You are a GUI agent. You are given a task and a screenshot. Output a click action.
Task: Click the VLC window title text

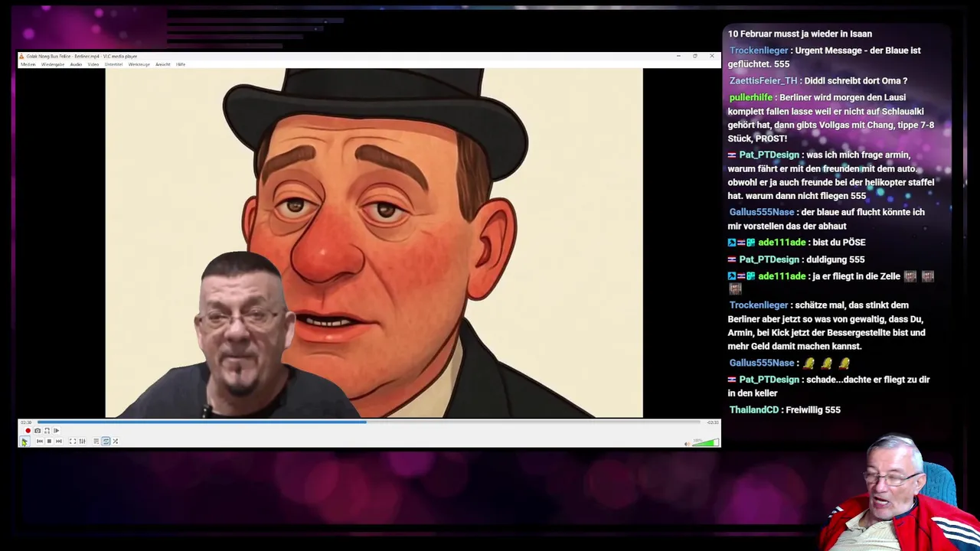[x=82, y=56]
